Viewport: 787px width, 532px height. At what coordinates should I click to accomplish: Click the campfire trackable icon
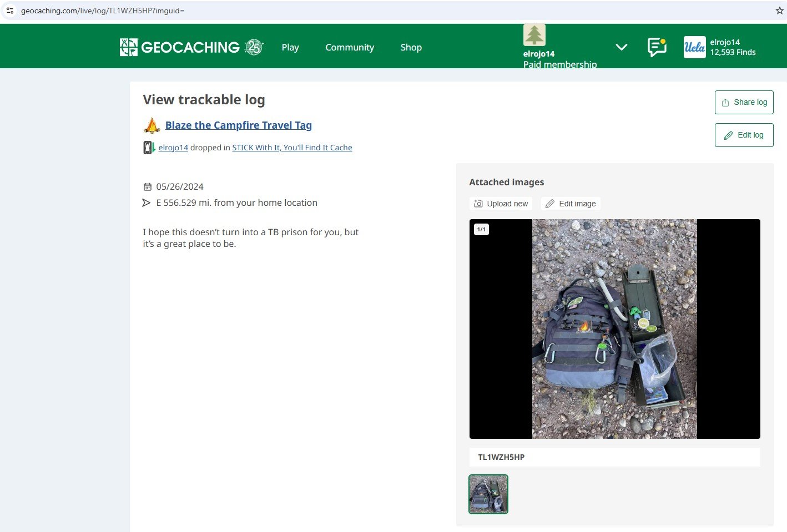tap(152, 125)
